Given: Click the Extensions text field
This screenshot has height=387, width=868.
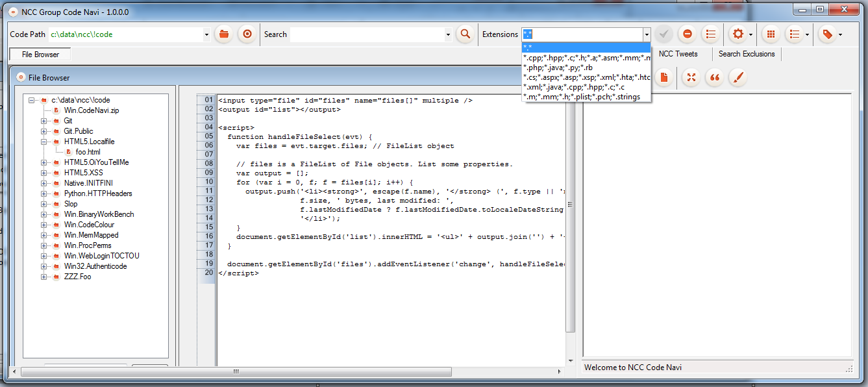Looking at the screenshot, I should point(582,34).
